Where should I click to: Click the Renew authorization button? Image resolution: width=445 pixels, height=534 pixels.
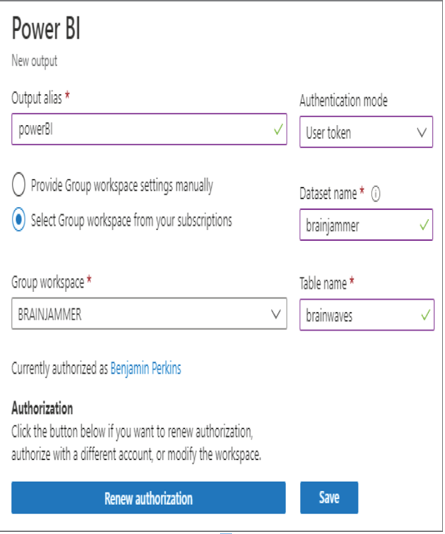click(x=148, y=498)
